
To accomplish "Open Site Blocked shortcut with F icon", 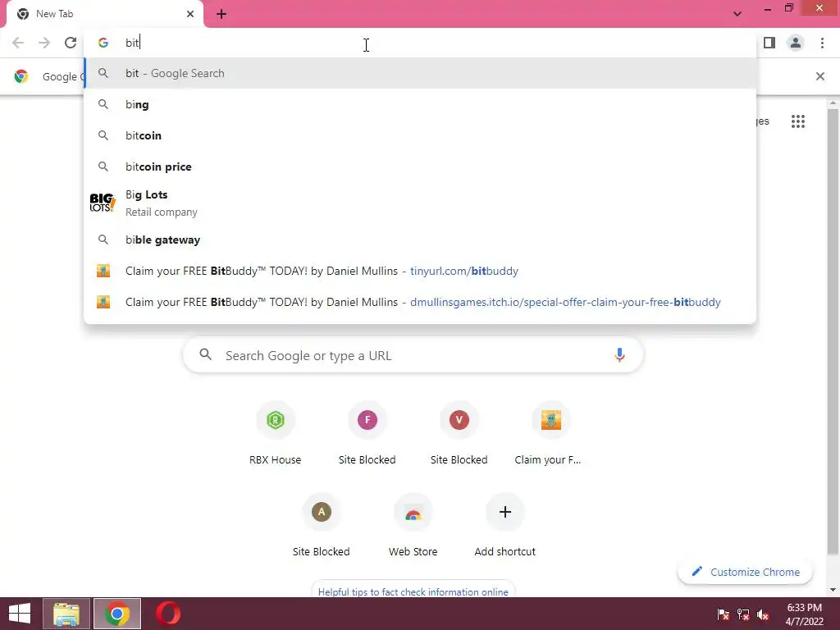I will pos(367,434).
